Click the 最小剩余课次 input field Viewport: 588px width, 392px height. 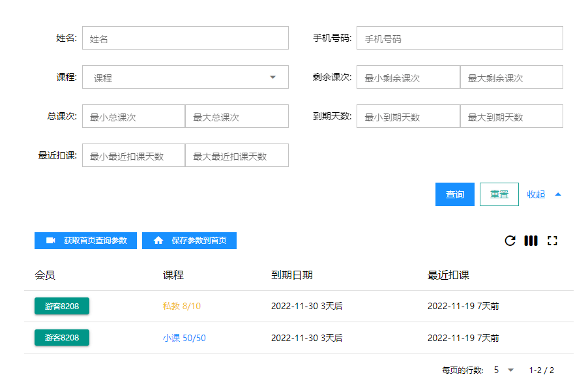coord(408,78)
